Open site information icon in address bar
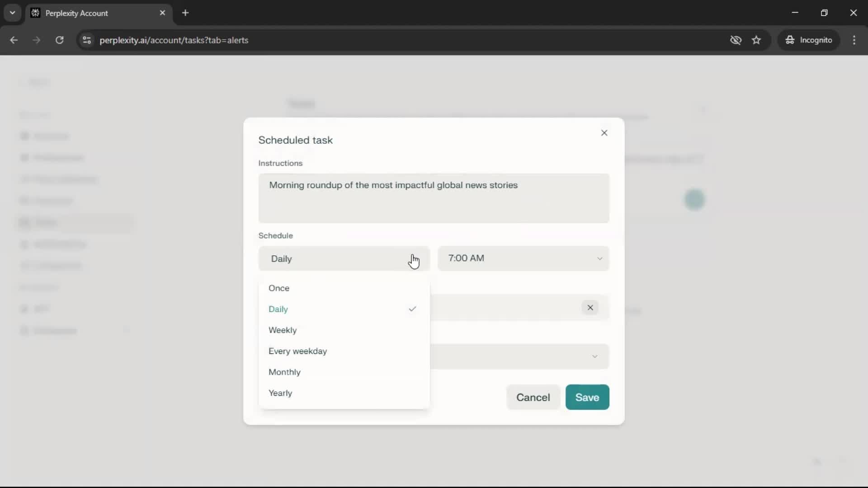The image size is (868, 488). click(87, 40)
